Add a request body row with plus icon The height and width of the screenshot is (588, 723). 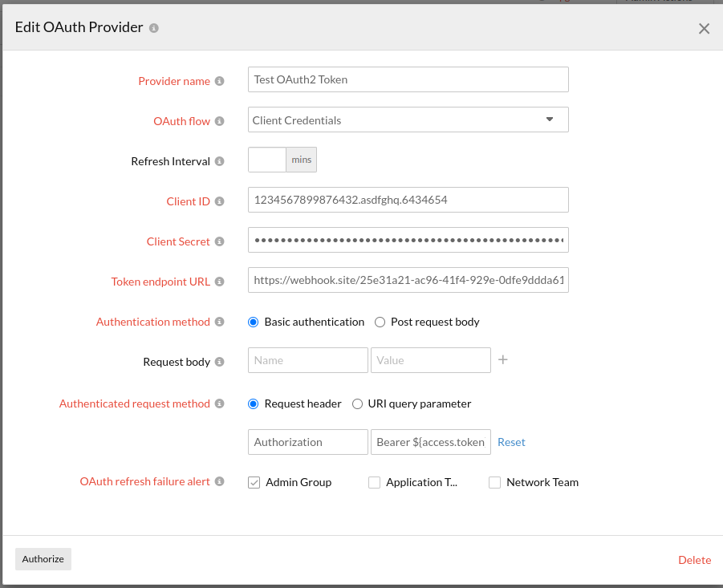coord(503,360)
